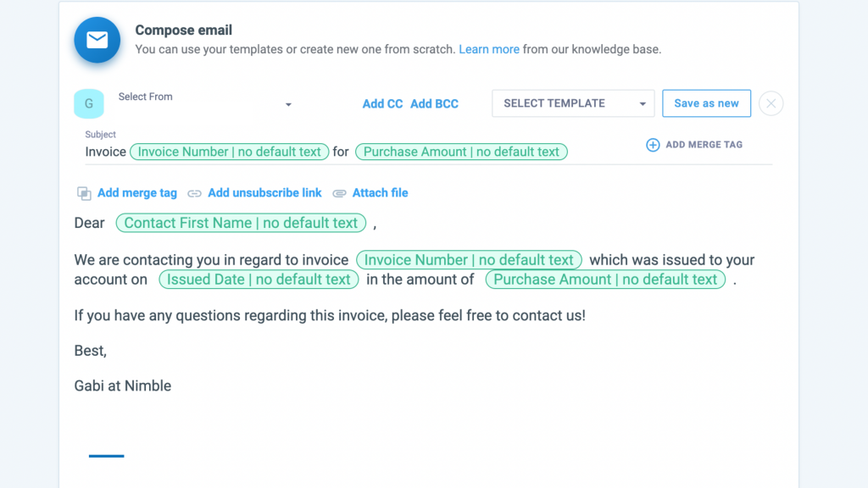
Task: Click the circled X close icon
Action: pos(771,104)
